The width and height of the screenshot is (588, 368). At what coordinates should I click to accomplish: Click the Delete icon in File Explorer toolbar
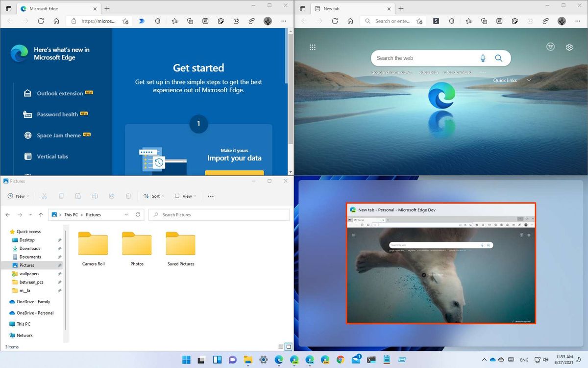(x=128, y=196)
